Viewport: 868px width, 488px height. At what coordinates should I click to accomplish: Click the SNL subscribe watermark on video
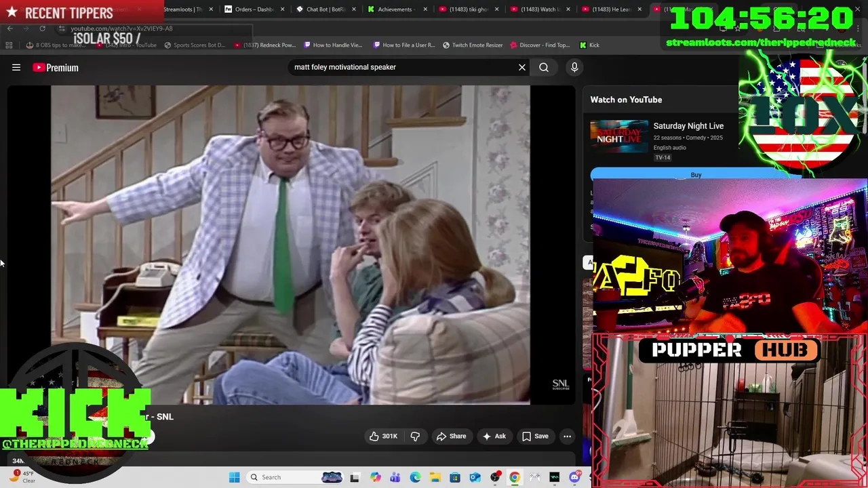tap(561, 384)
